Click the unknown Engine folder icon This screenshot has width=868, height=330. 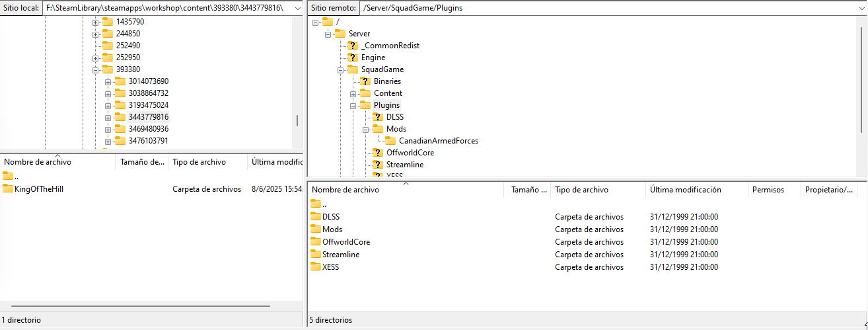tap(353, 58)
